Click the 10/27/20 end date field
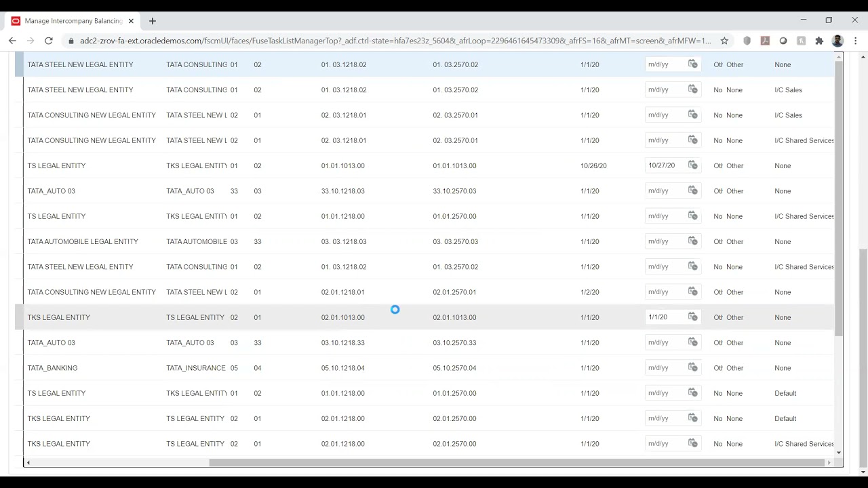Screen dimensions: 868x488 665,165
